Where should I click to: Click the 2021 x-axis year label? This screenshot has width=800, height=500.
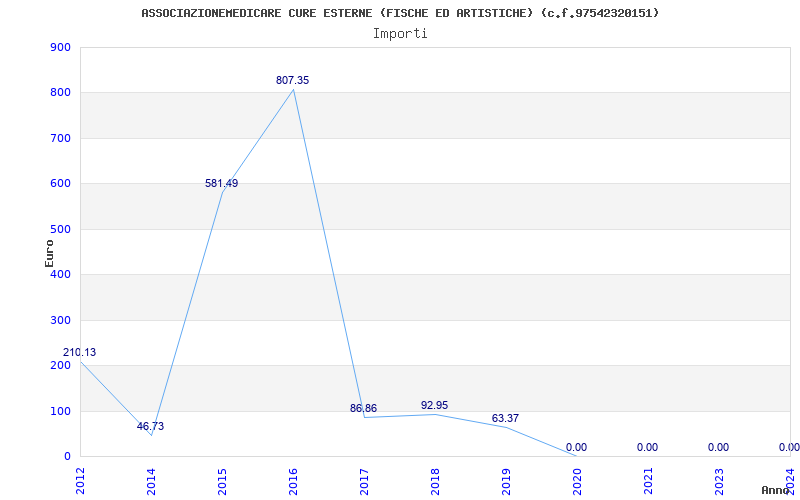(x=648, y=480)
